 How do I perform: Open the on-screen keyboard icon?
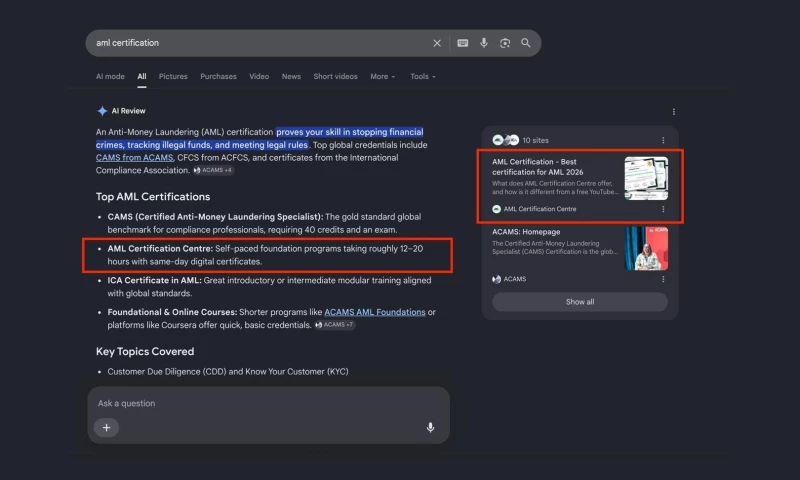click(463, 43)
